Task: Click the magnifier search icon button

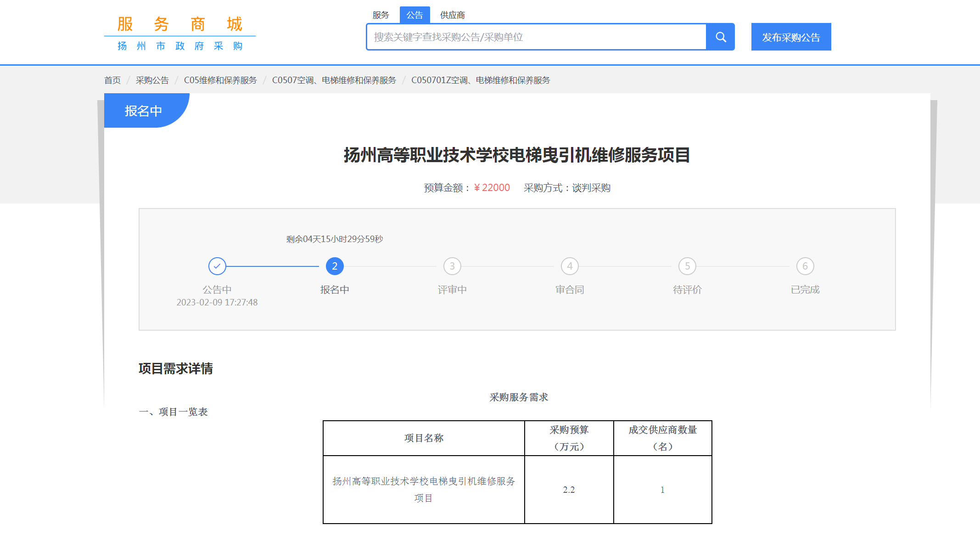Action: point(721,37)
